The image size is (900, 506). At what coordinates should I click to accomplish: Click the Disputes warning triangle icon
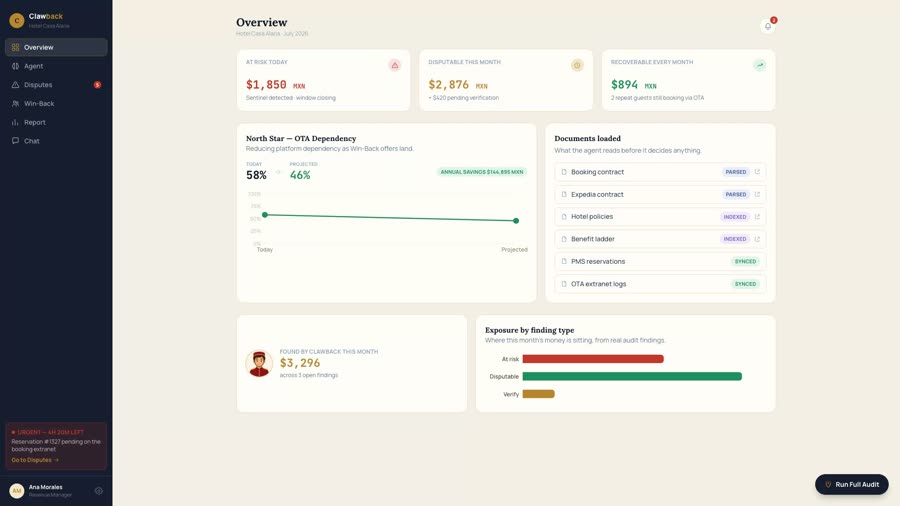coord(15,85)
